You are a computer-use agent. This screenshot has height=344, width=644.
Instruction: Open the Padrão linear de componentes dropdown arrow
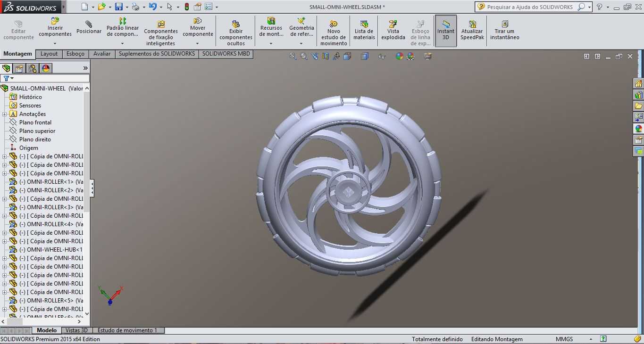(122, 43)
